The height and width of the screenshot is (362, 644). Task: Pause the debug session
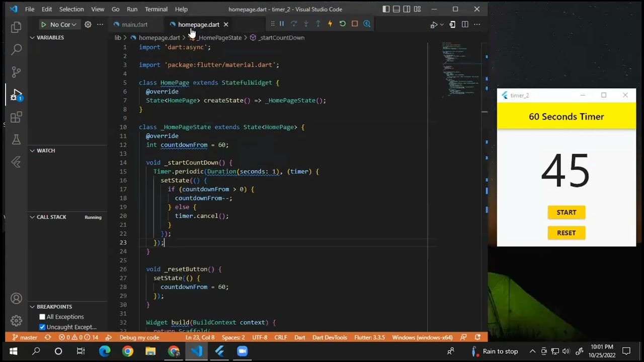click(282, 24)
